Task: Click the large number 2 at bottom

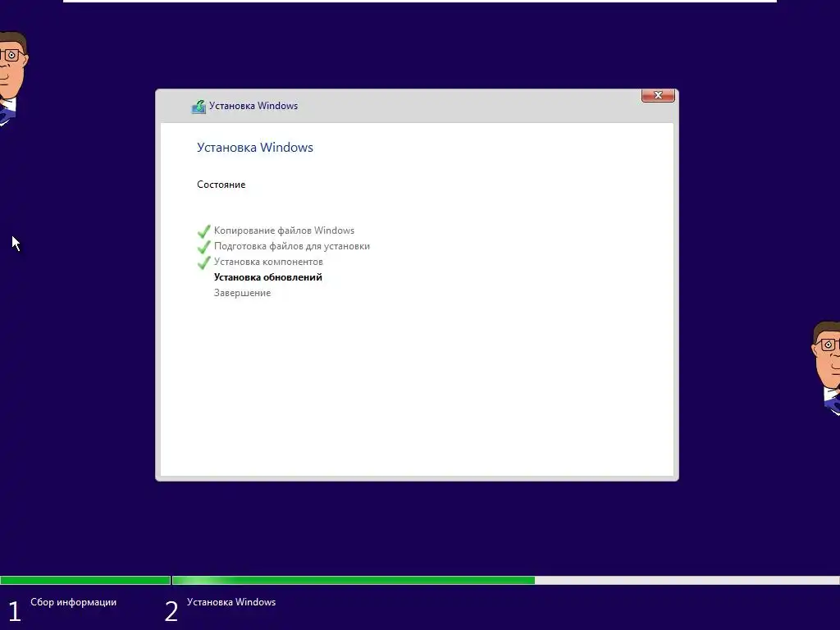Action: (171, 611)
